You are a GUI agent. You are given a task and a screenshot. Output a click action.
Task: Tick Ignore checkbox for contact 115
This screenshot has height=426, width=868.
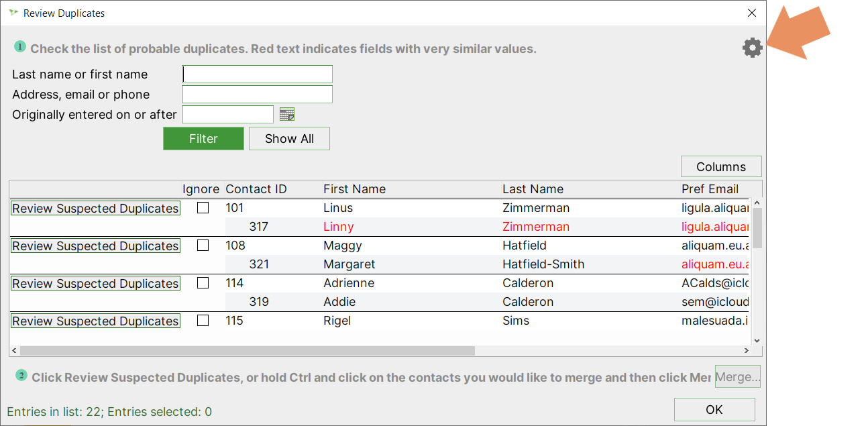click(x=203, y=321)
